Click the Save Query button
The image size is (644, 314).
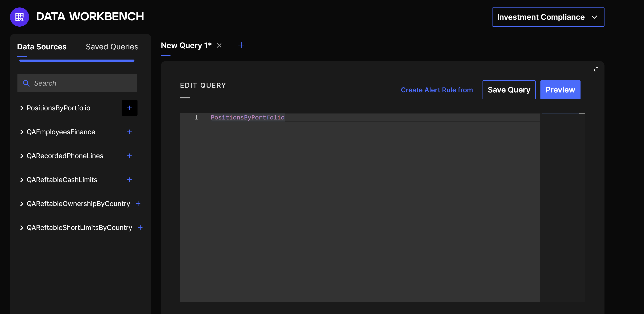tap(509, 90)
